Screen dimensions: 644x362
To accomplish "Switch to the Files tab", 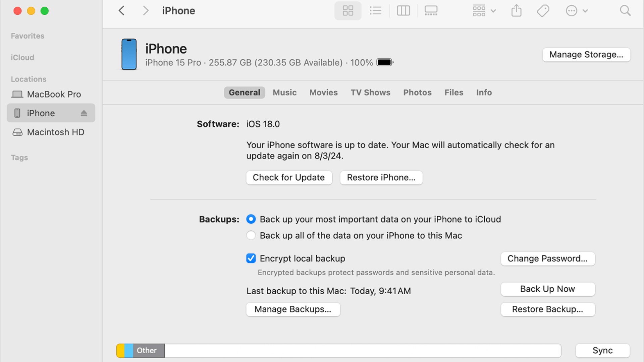I will [x=454, y=93].
